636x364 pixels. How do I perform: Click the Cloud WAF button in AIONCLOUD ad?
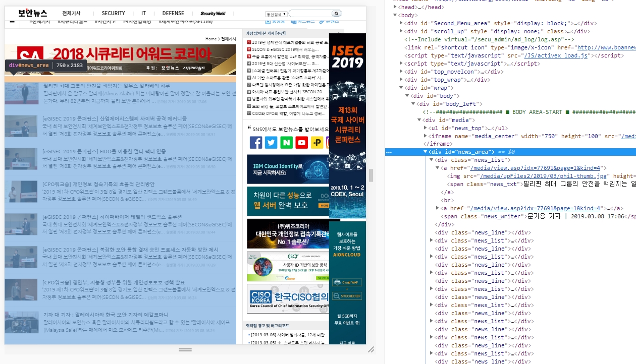[347, 282]
